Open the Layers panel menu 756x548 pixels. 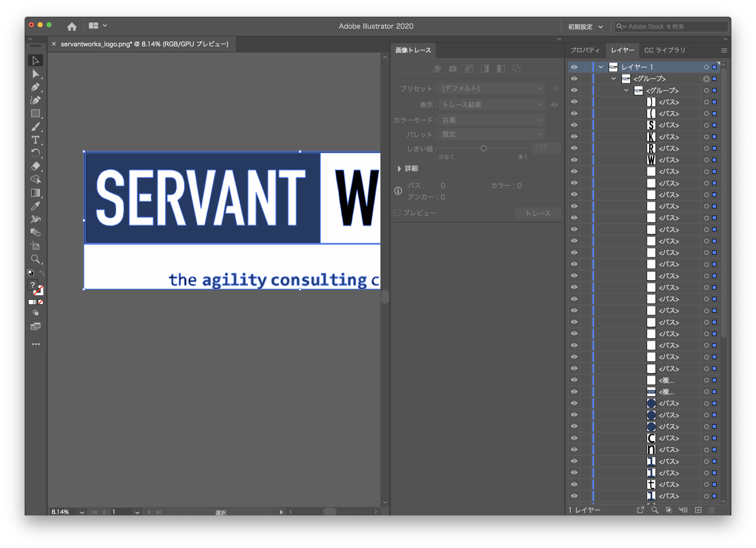724,50
